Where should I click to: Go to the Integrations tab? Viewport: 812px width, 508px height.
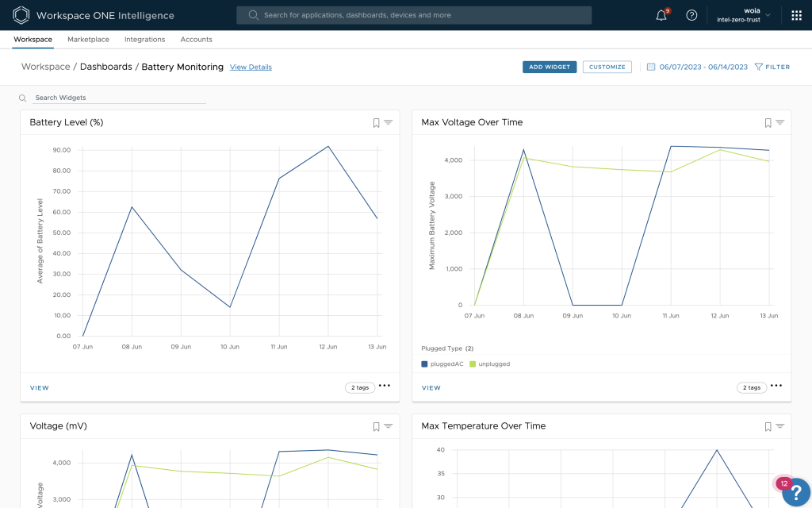(x=144, y=40)
